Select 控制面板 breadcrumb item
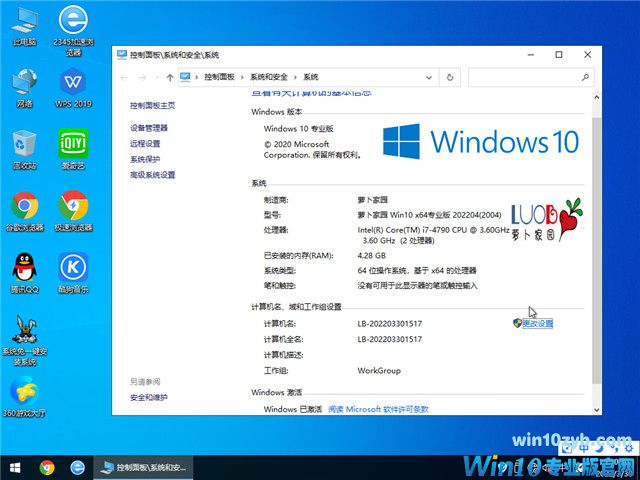Screen dimensions: 640x480 (x=219, y=77)
